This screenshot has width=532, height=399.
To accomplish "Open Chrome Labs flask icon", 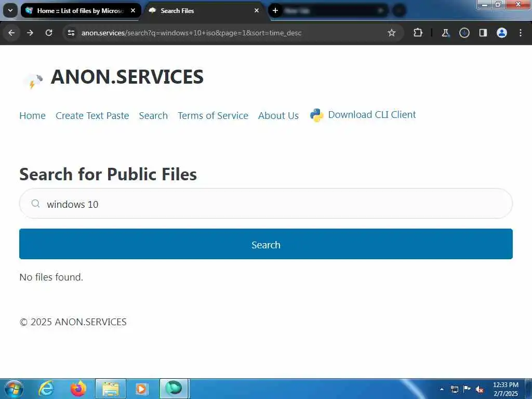I will pos(445,33).
